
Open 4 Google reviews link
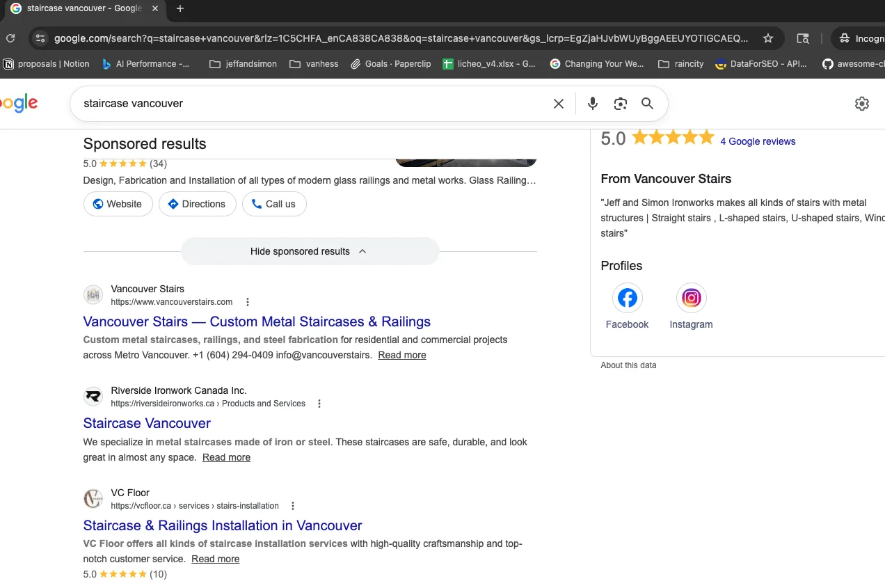[x=758, y=141]
